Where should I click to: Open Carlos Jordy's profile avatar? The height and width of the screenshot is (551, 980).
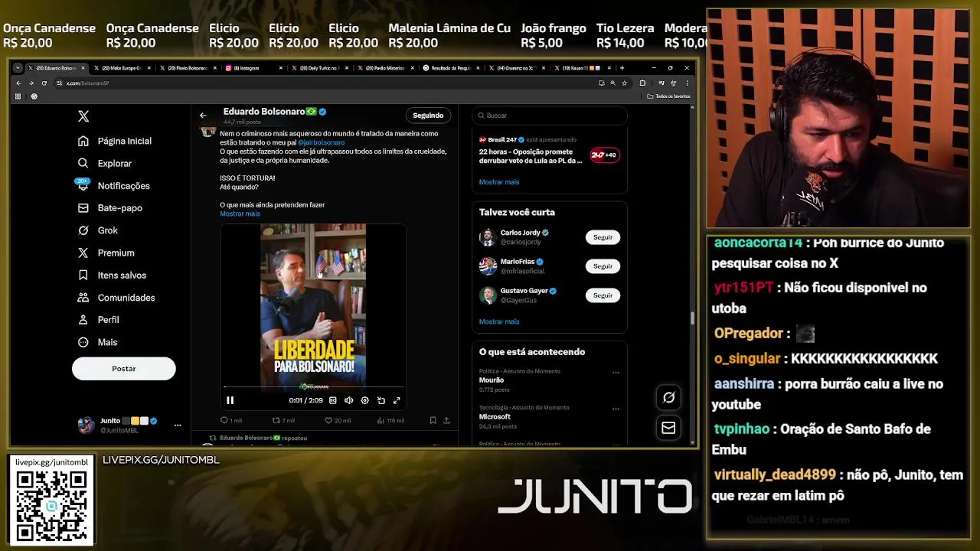[x=488, y=237]
